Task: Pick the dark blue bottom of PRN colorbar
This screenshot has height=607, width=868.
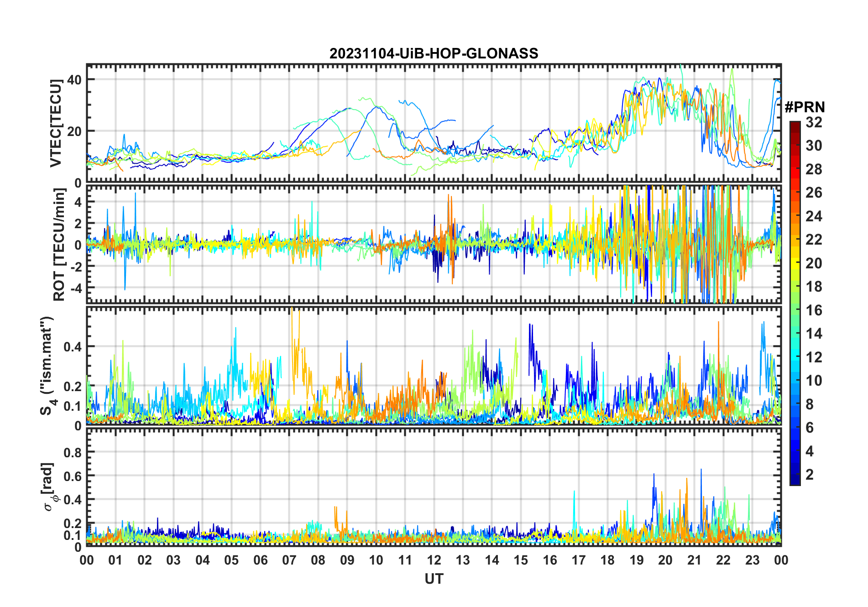Action: [795, 481]
